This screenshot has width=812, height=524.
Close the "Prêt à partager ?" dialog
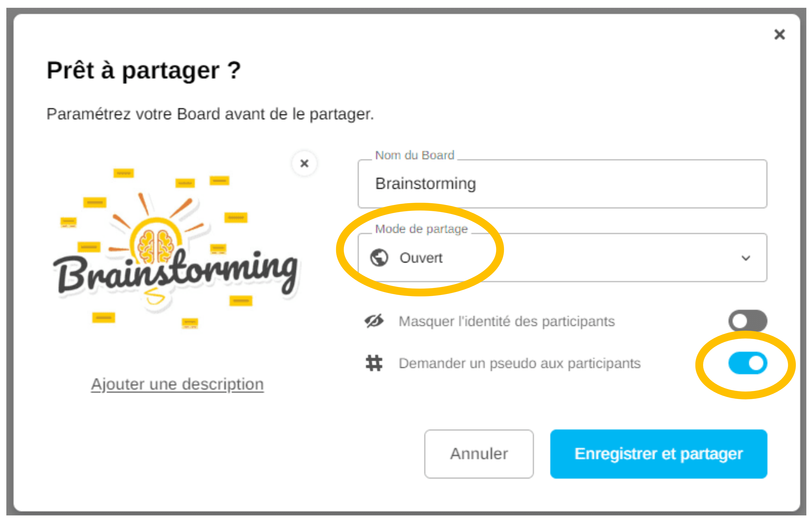(779, 34)
